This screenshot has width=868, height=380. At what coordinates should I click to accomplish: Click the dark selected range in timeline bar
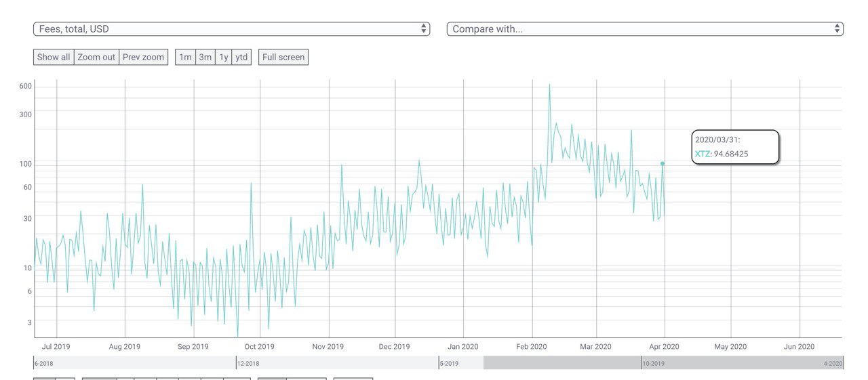pyautogui.click(x=663, y=362)
